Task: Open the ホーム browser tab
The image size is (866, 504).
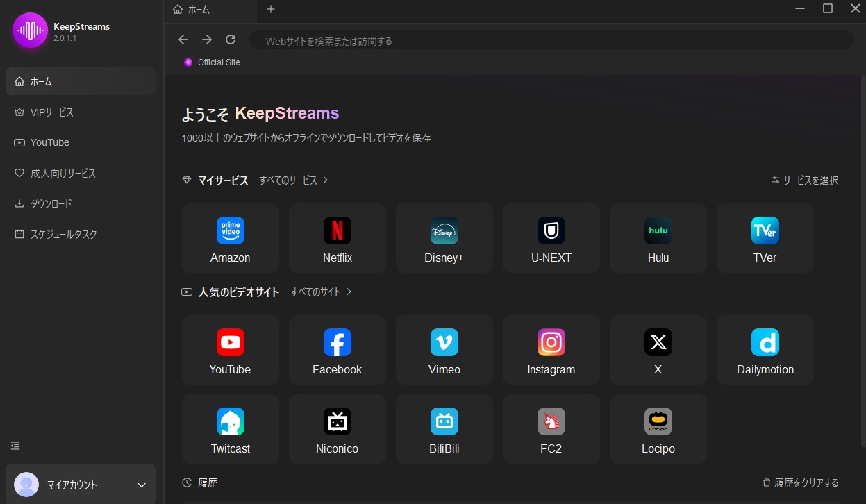Action: (199, 10)
